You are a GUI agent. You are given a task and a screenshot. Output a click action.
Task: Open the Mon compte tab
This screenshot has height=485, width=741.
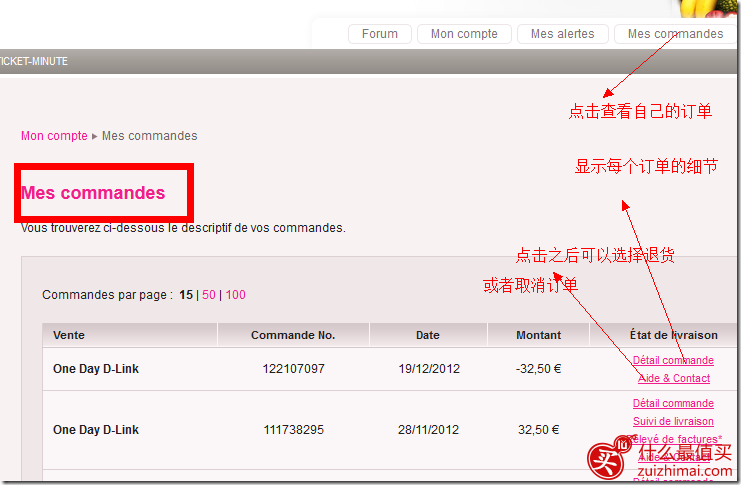pos(464,34)
